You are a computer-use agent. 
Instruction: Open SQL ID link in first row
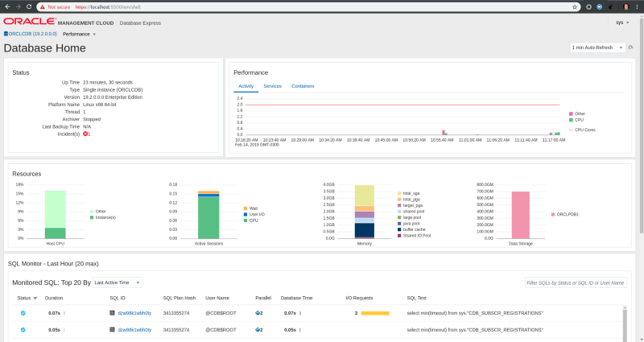click(134, 312)
